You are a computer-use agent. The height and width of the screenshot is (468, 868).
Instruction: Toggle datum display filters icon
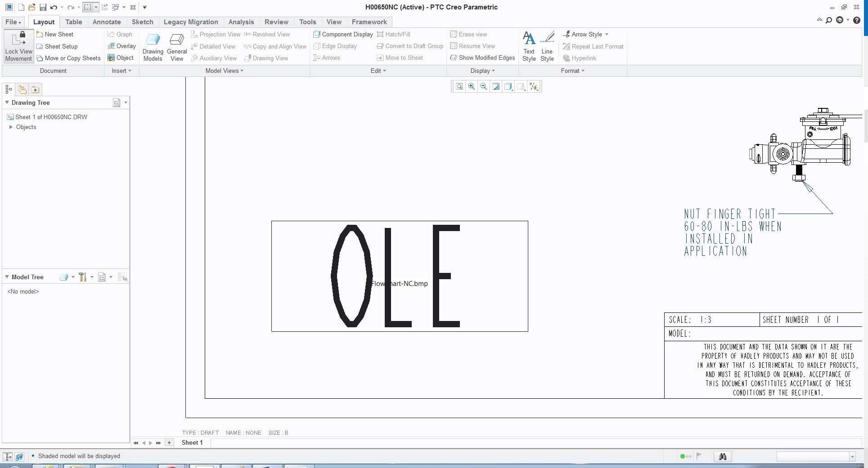[534, 86]
